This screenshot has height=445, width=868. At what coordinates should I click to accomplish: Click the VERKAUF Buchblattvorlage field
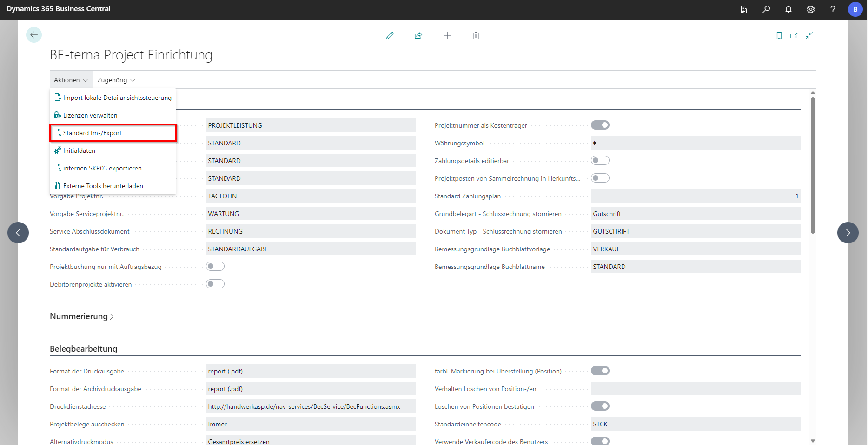[696, 249]
